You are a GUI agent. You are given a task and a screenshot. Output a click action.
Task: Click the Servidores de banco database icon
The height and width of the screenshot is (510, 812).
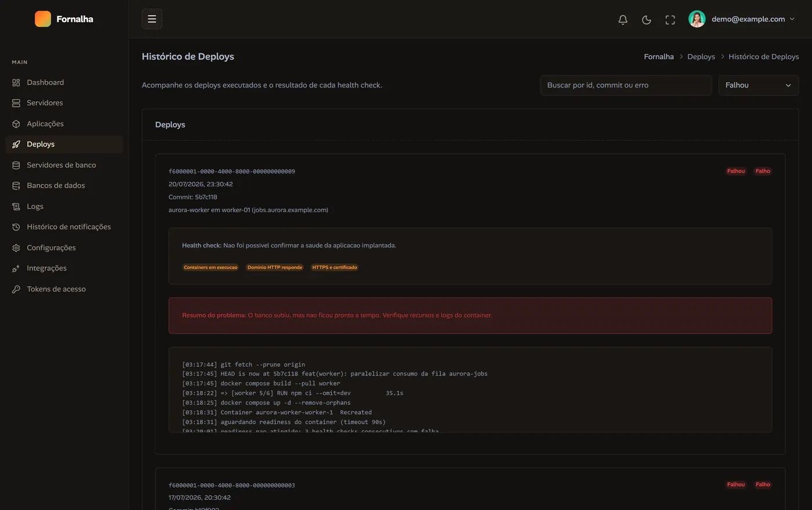click(x=16, y=165)
